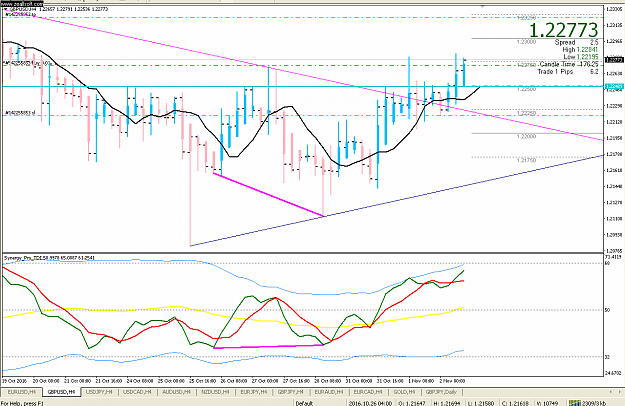Screen dimensions: 625x406
Task: Click the large 1.22773 price display
Action: (x=564, y=30)
